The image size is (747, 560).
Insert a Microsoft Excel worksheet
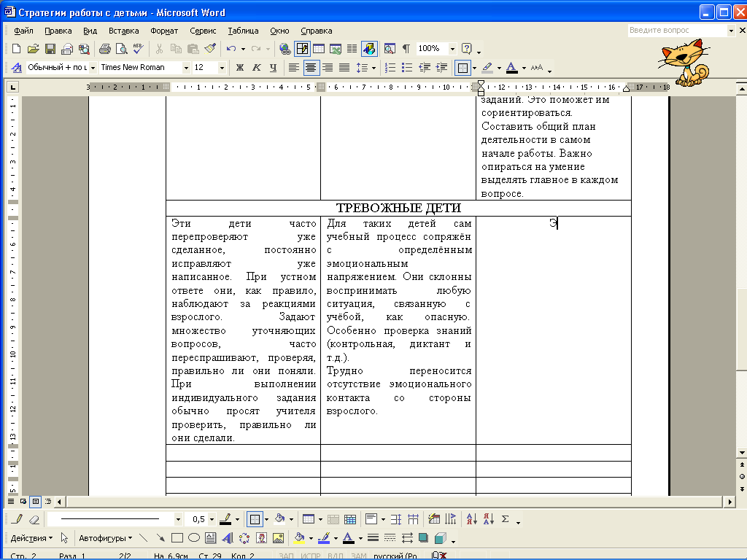(336, 49)
